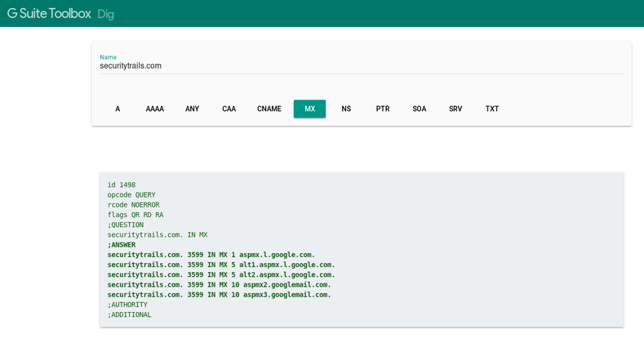Click the 'securitytrails.com. IN MX' question line
Image resolution: width=644 pixels, height=343 pixels.
[x=158, y=235]
